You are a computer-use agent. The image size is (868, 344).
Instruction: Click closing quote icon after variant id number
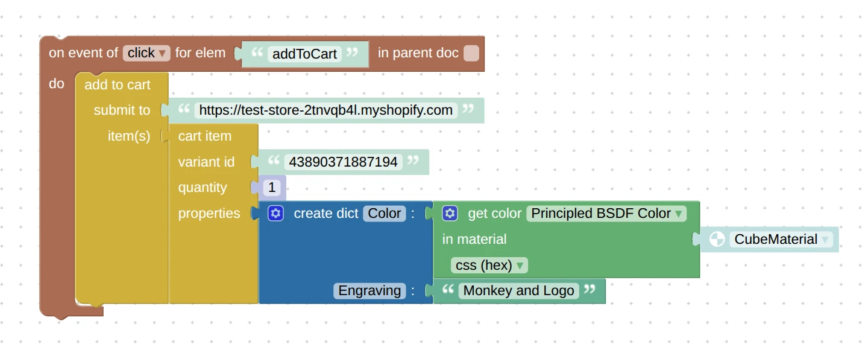click(413, 161)
